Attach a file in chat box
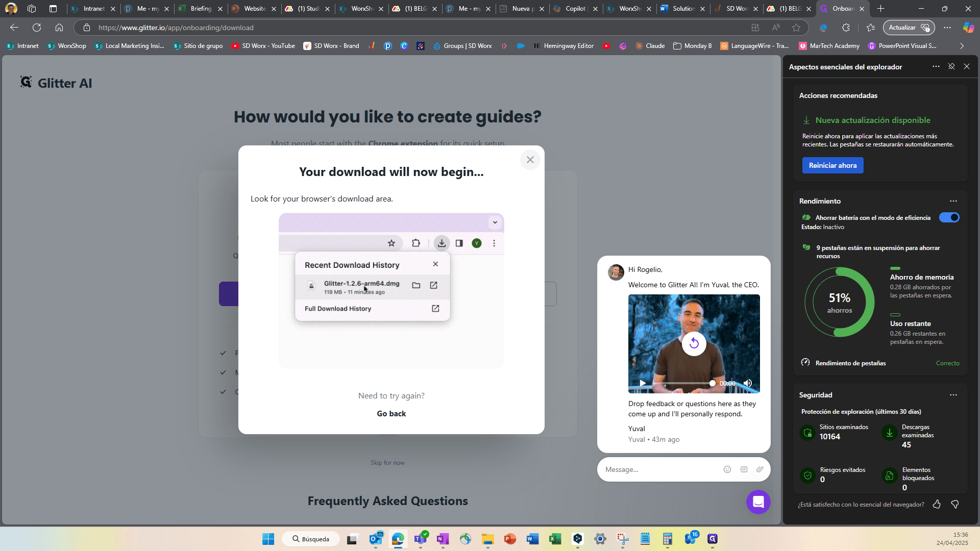The image size is (980, 551). (760, 469)
